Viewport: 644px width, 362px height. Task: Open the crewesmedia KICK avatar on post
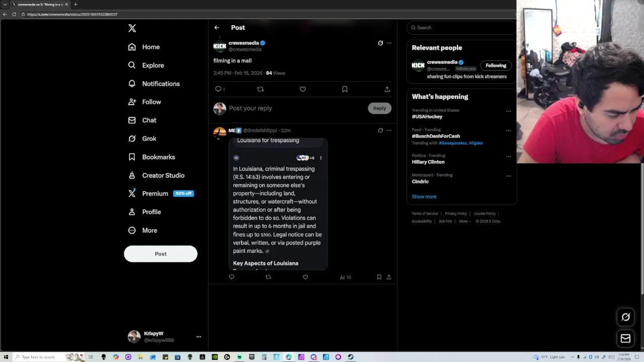click(x=220, y=46)
